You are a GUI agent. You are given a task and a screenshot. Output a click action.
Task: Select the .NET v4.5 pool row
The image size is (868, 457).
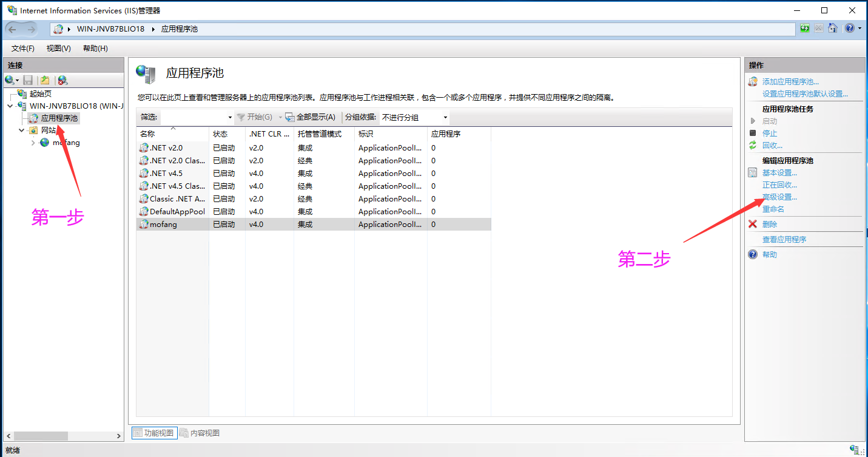[x=314, y=173]
